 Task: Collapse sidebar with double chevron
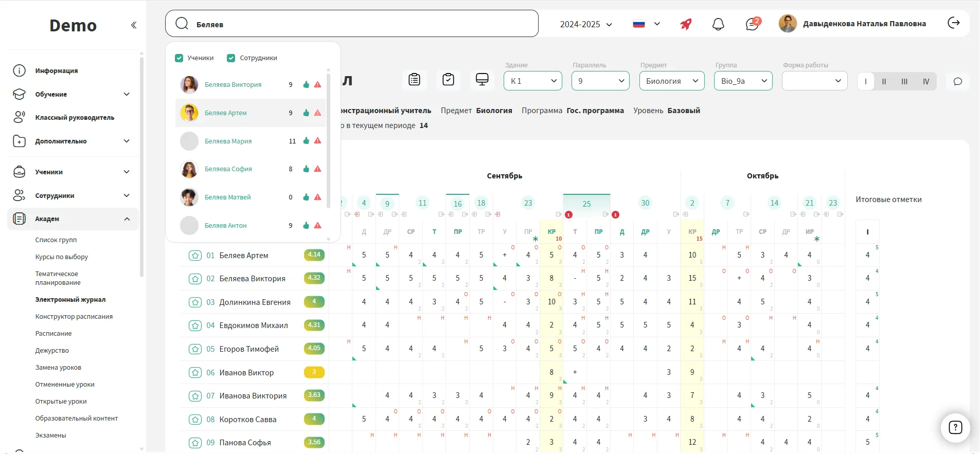(x=134, y=25)
